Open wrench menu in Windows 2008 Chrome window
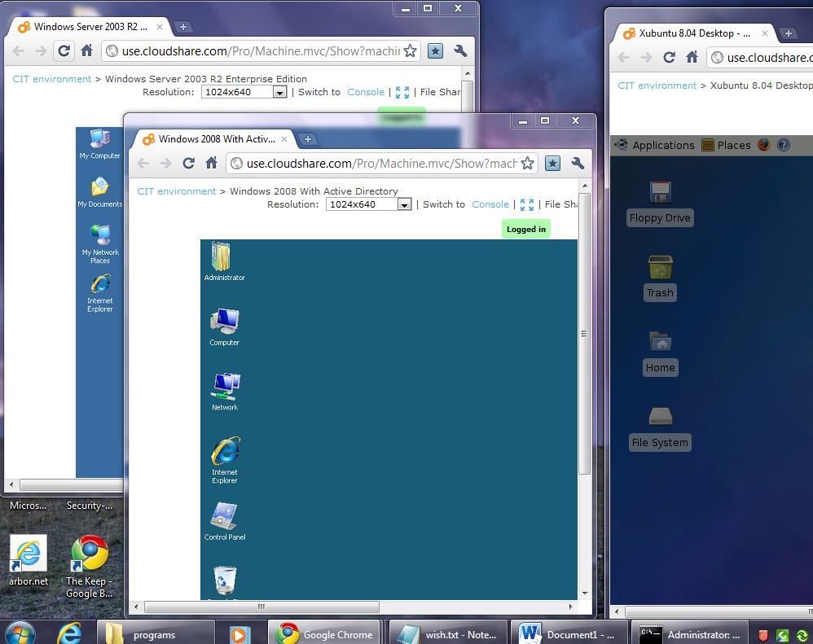 [x=577, y=163]
